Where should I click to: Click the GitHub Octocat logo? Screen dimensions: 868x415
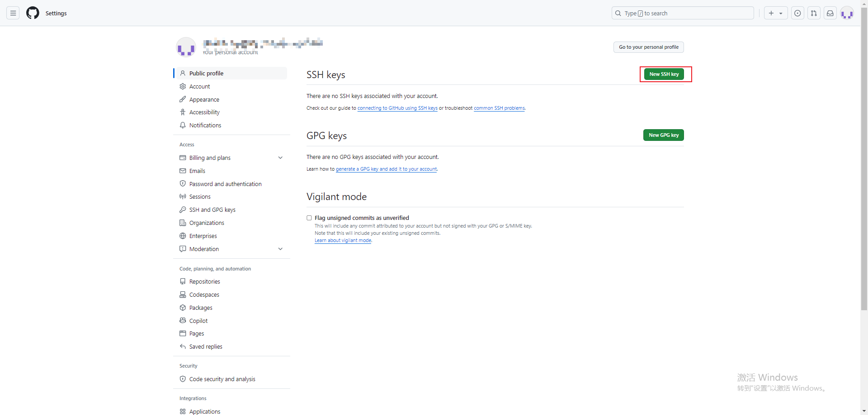[33, 13]
